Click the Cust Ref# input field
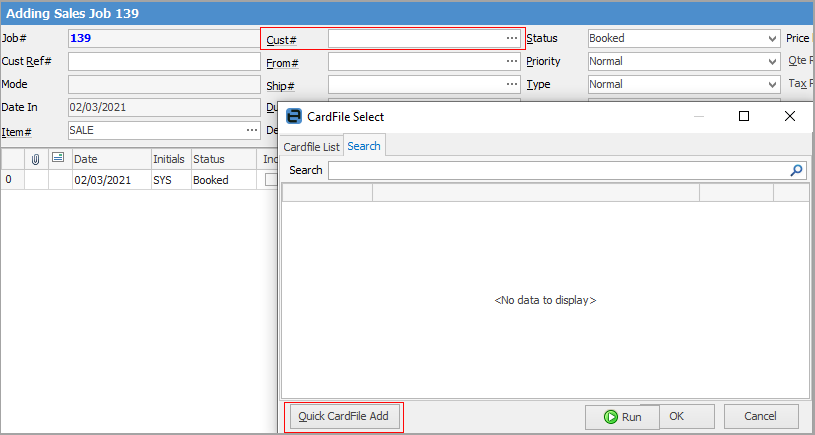Screen dimensions: 815x435 tap(163, 62)
